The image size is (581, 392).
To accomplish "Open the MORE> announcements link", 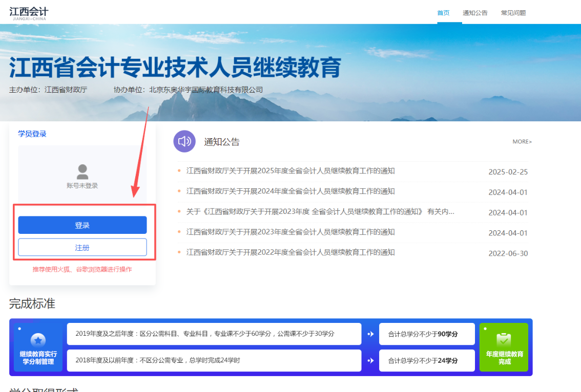I will tap(522, 141).
